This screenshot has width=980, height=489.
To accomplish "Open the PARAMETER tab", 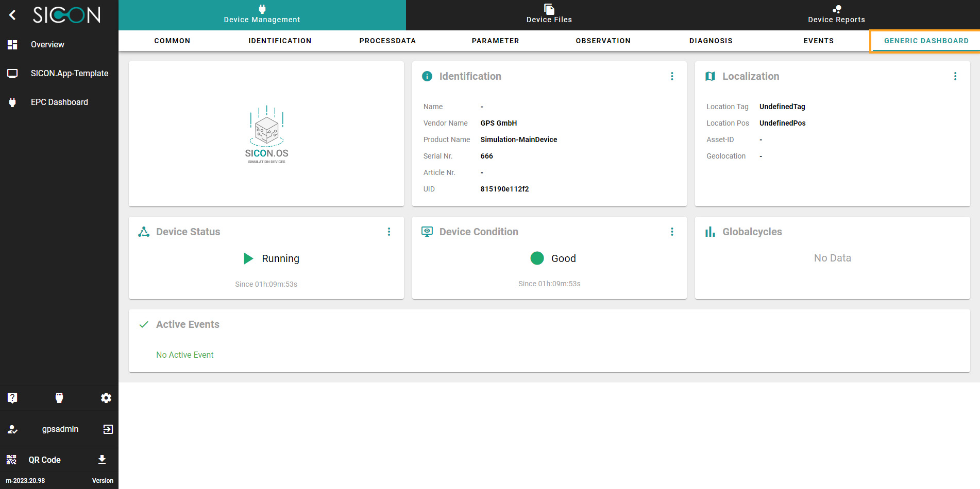I will [x=495, y=41].
